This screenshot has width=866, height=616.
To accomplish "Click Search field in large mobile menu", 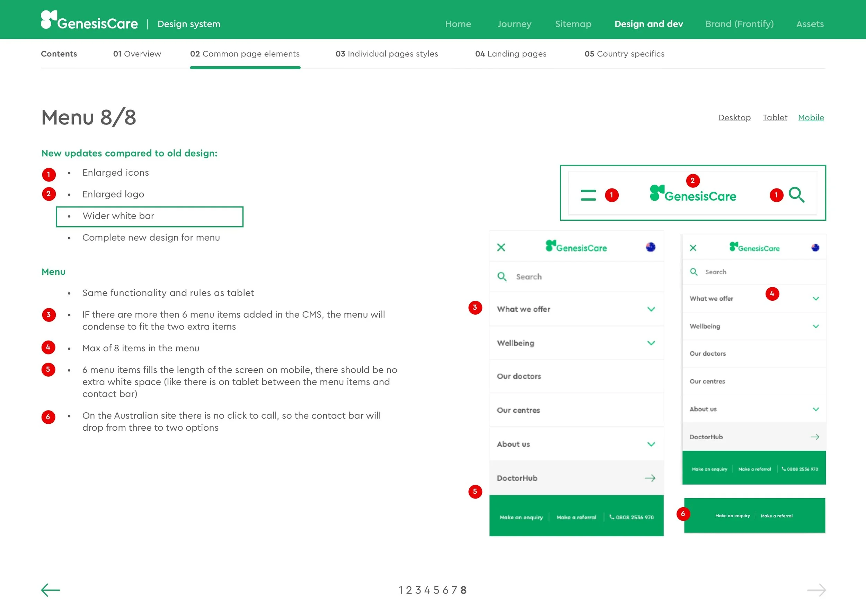I will [576, 276].
